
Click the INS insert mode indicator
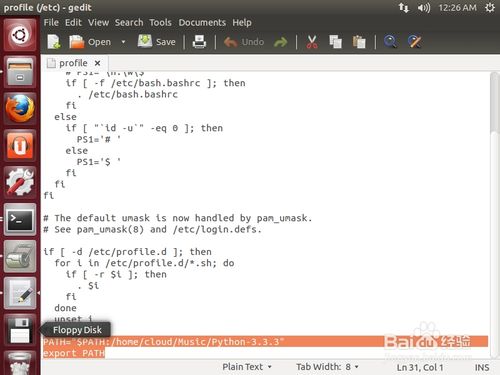tap(482, 367)
